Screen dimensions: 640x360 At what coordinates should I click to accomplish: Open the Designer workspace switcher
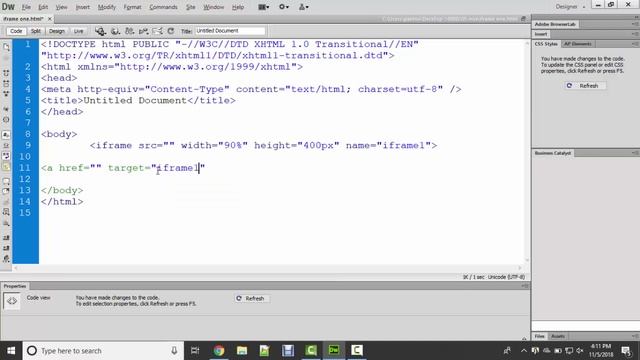tap(570, 7)
